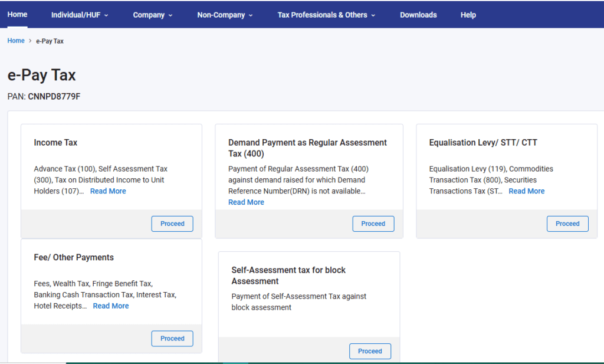Read More about Equalisation Levy
This screenshot has width=604, height=364.
pos(526,191)
